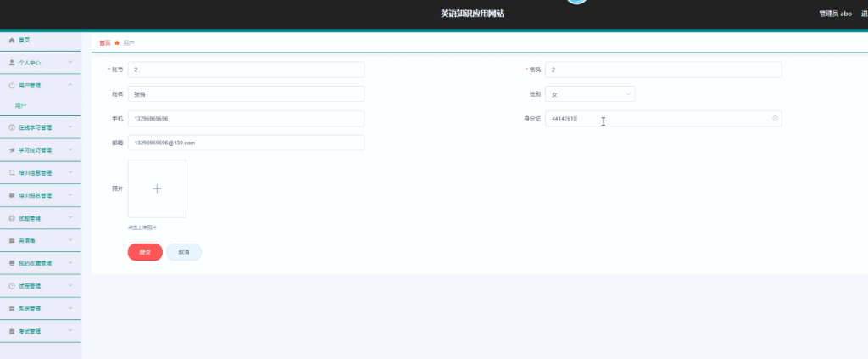This screenshot has width=868, height=359.
Task: Click into the 账号 input field
Action: click(246, 70)
